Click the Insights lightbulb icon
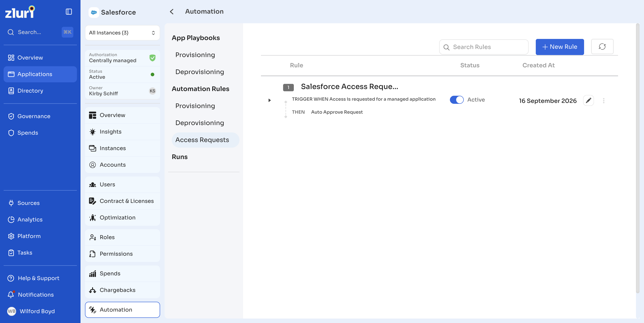The image size is (644, 323). tap(93, 132)
